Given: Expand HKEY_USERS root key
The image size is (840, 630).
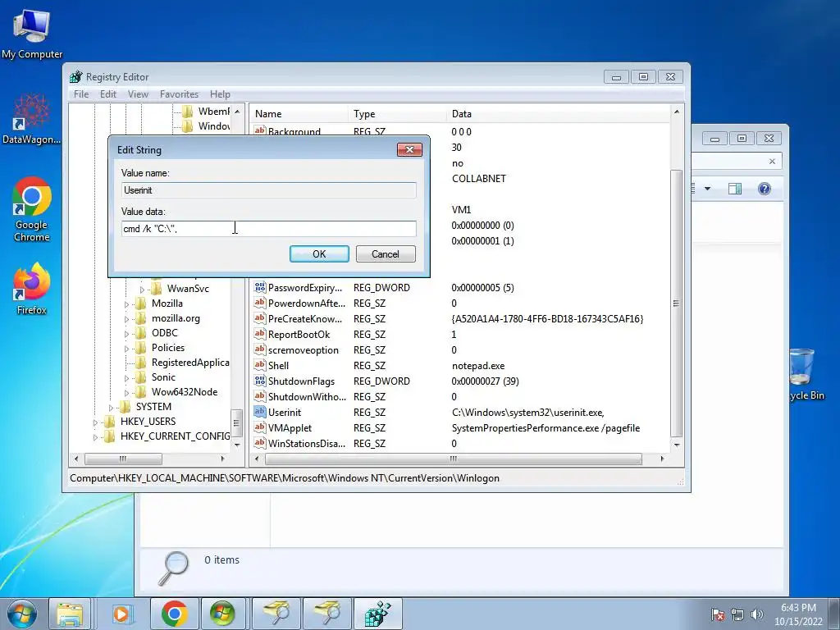Looking at the screenshot, I should (95, 422).
